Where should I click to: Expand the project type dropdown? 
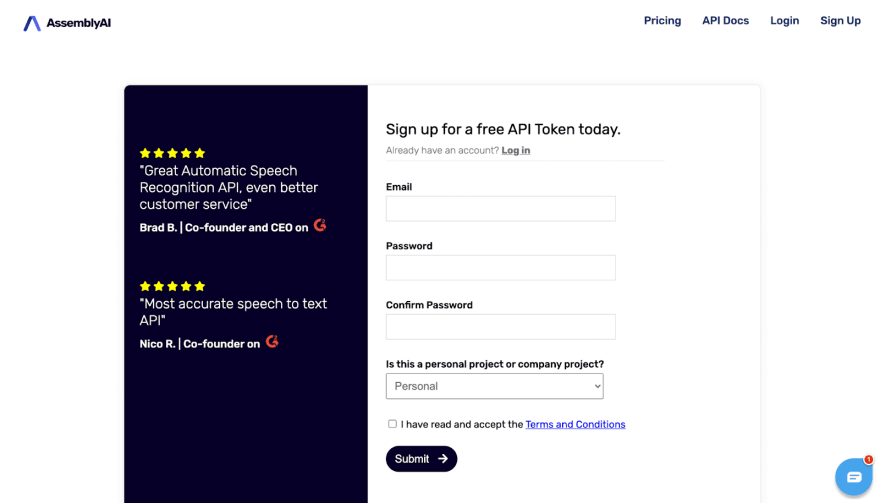pos(494,386)
